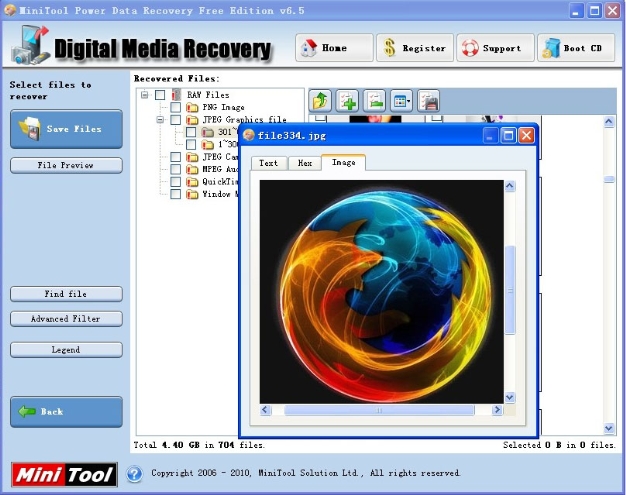Check the JPEG Graphics file checkbox

(x=176, y=120)
